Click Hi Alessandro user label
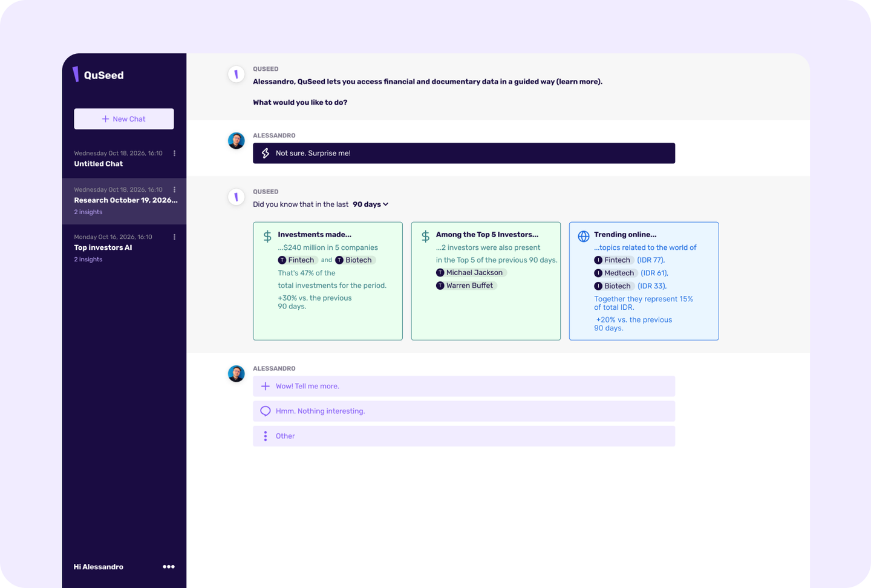The width and height of the screenshot is (871, 588). coord(99,567)
